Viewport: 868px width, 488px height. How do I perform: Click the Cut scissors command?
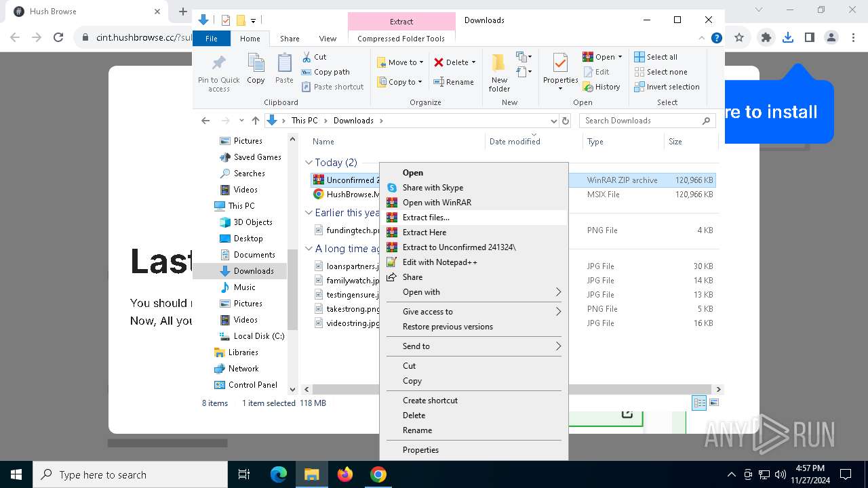[314, 57]
